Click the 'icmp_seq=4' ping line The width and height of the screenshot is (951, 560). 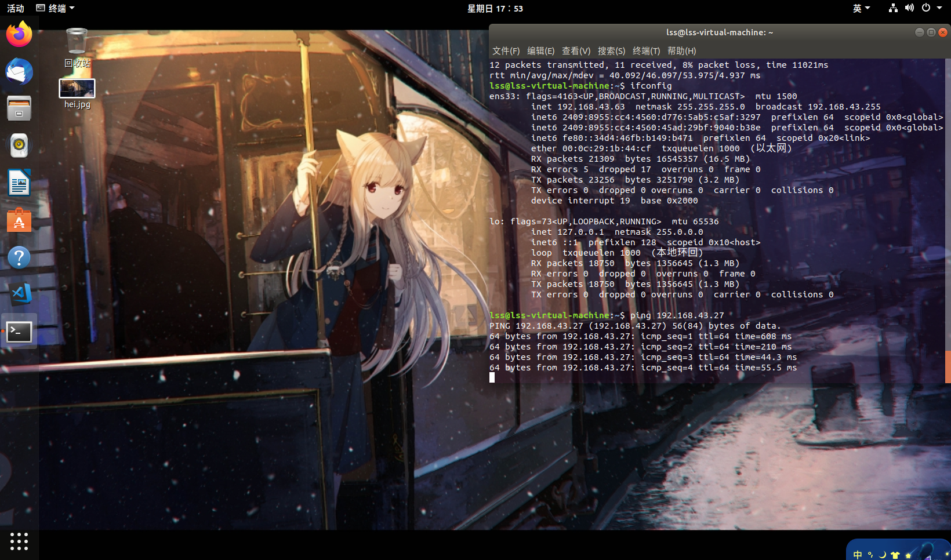click(x=643, y=368)
